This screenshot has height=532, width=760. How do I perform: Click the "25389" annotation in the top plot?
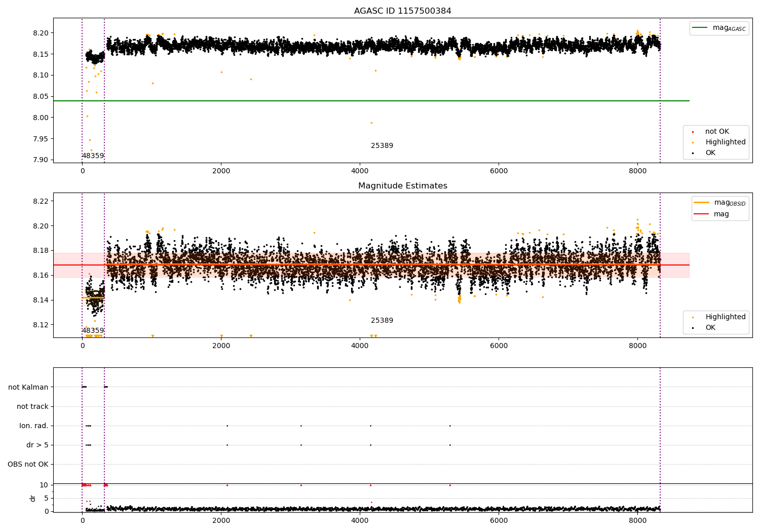click(x=382, y=146)
